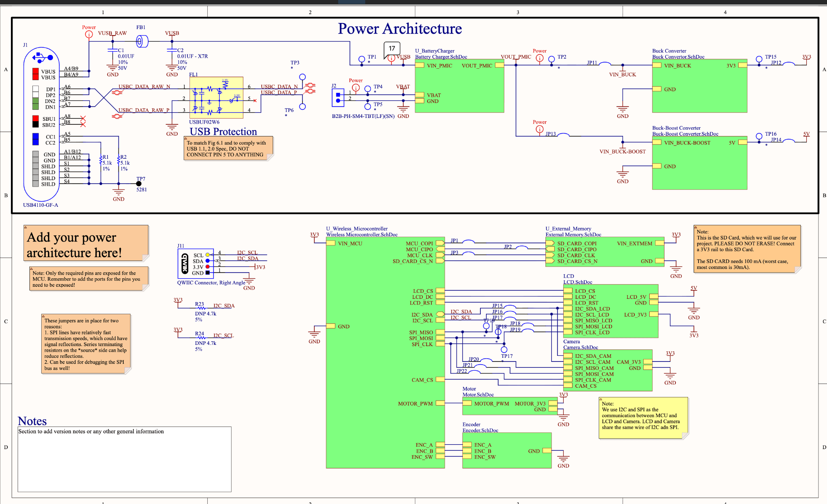Viewport: 827px width, 504px height.
Task: Collapse the jumpers explanation note triangle
Action: tap(43, 316)
